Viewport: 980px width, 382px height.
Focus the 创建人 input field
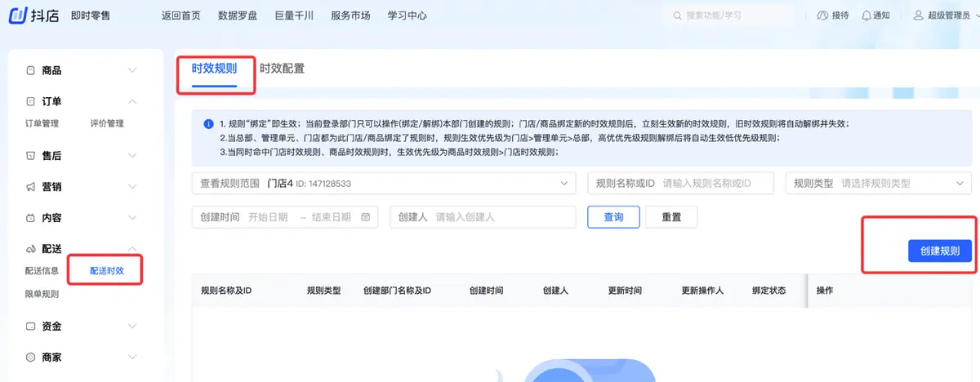coord(484,217)
